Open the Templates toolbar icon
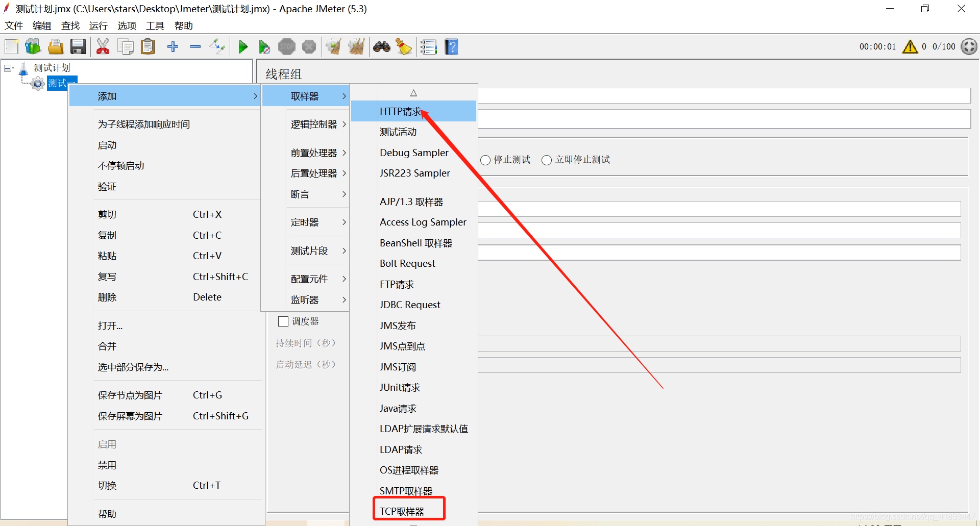Screen dimensions: 980x526 click(33, 47)
